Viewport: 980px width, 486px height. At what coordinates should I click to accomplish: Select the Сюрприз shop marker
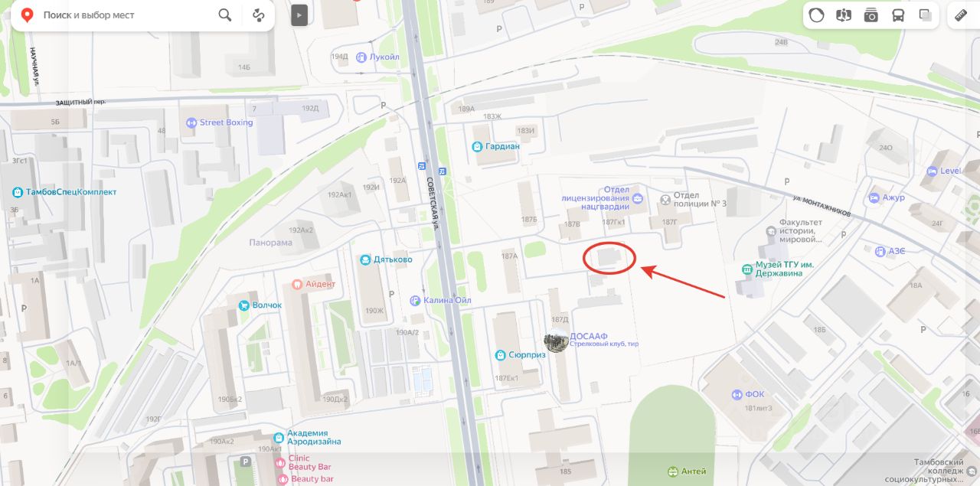(x=500, y=355)
